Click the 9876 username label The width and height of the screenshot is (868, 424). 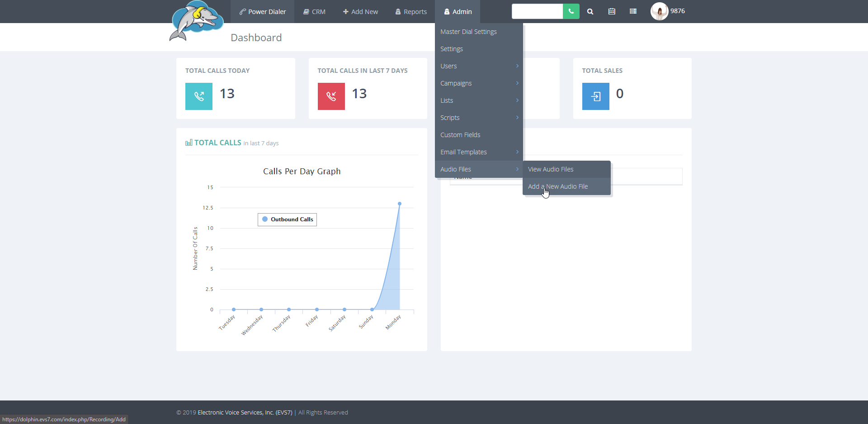coord(677,11)
